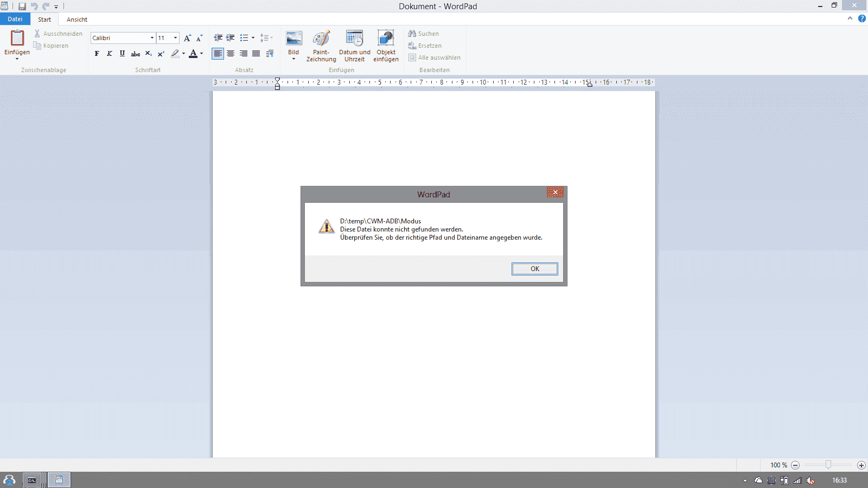
Task: Show hidden system tray icons
Action: tap(745, 480)
